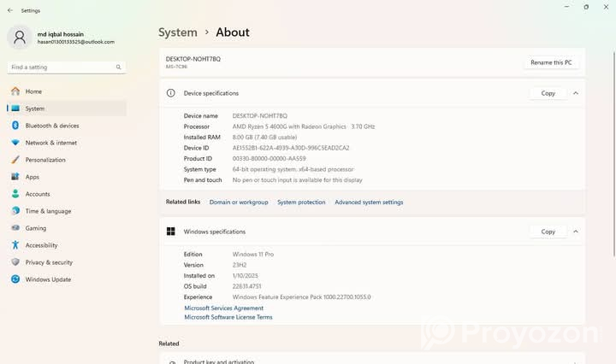616x364 pixels.
Task: Click the Installed RAM 8.00 GB value
Action: 264,137
